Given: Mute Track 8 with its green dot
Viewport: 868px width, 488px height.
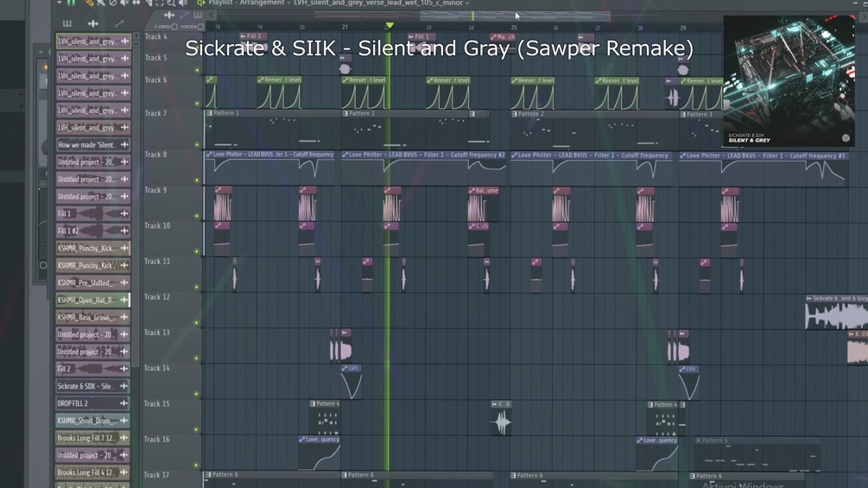Looking at the screenshot, I should click(197, 180).
